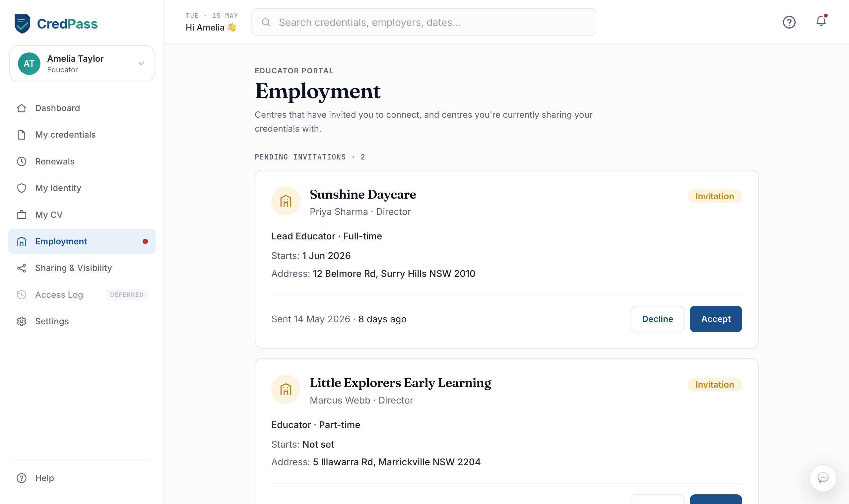Click the Employment building icon in sidebar
This screenshot has height=504, width=849.
(22, 241)
